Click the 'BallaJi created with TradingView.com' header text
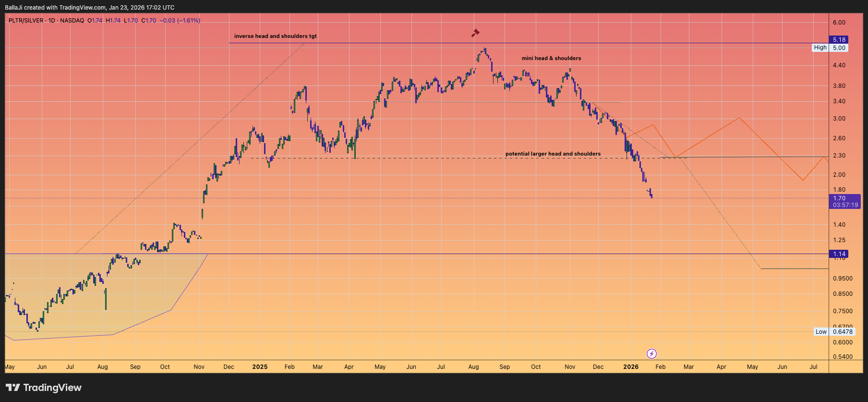Viewport: 868px width, 402px height. [x=55, y=8]
